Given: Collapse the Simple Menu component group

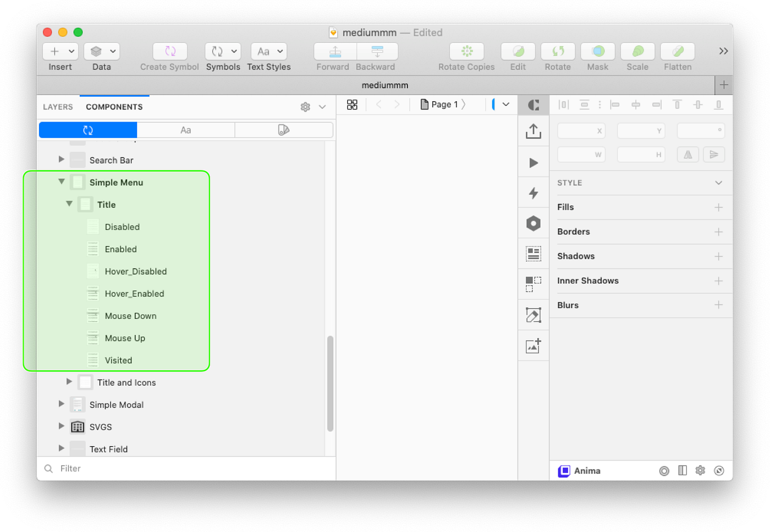Looking at the screenshot, I should (61, 182).
